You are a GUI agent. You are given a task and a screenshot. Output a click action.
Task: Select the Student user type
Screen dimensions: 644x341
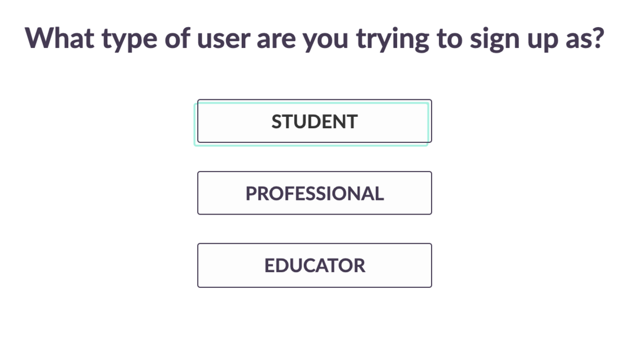click(x=314, y=121)
